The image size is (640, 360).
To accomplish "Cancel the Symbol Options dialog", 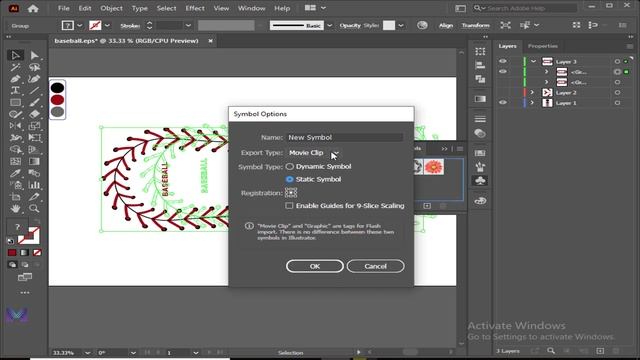I will pos(376,266).
